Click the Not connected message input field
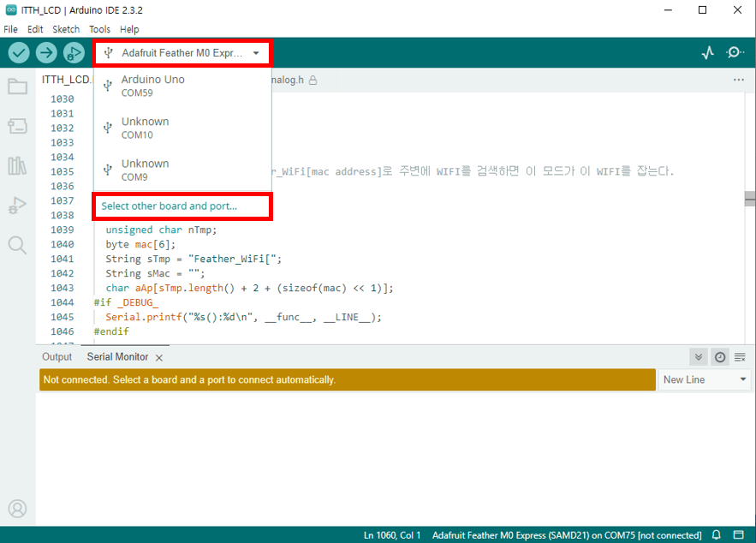Viewport: 756px width, 543px height. pyautogui.click(x=347, y=380)
